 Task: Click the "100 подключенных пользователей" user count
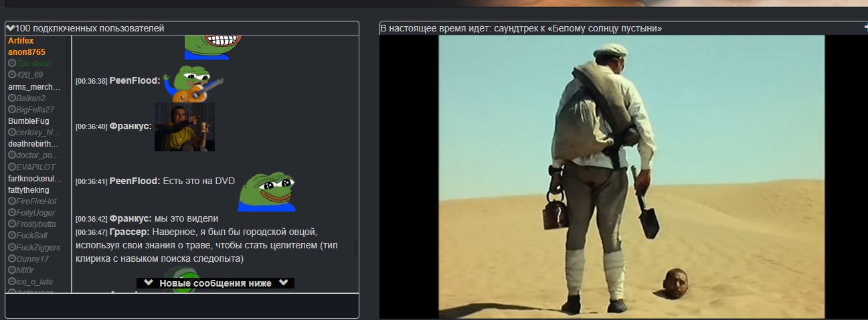pos(90,28)
